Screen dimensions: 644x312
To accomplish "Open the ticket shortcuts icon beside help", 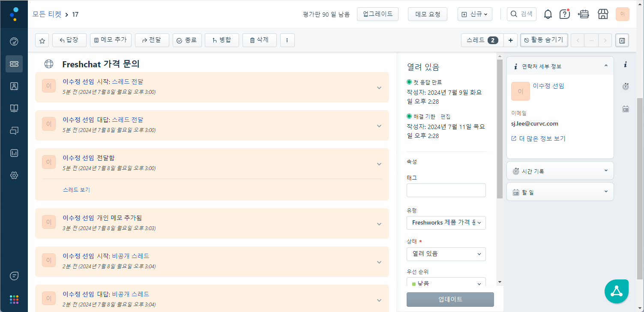I will click(x=584, y=14).
